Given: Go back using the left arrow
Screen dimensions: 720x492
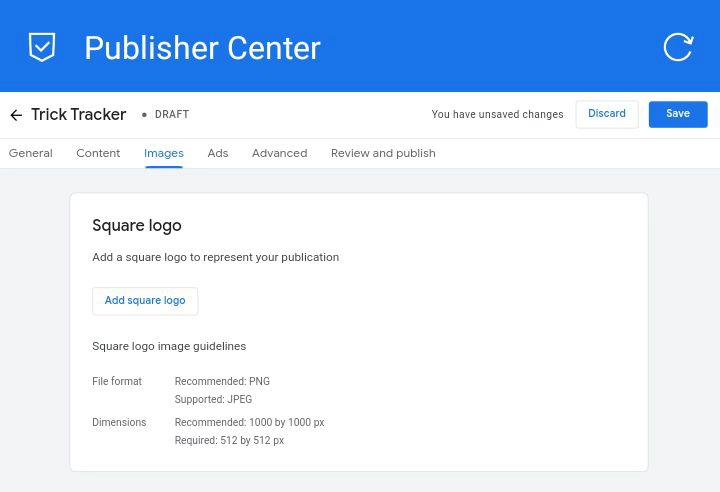Looking at the screenshot, I should 16,115.
